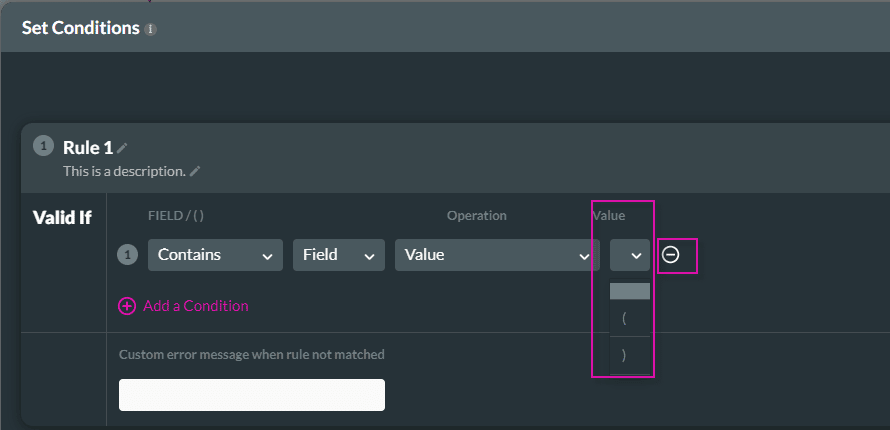Viewport: 890px width, 430px height.
Task: Expand the Value operation dropdown
Action: (x=496, y=255)
